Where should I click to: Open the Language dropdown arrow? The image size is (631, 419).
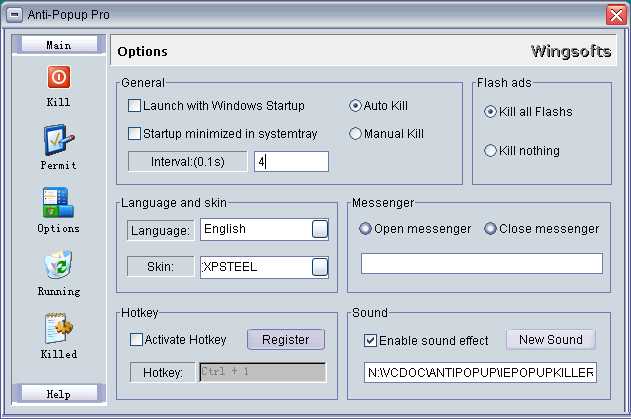point(320,229)
